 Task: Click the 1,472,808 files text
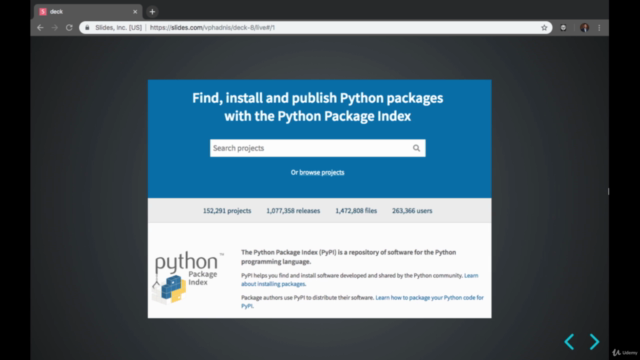click(356, 211)
